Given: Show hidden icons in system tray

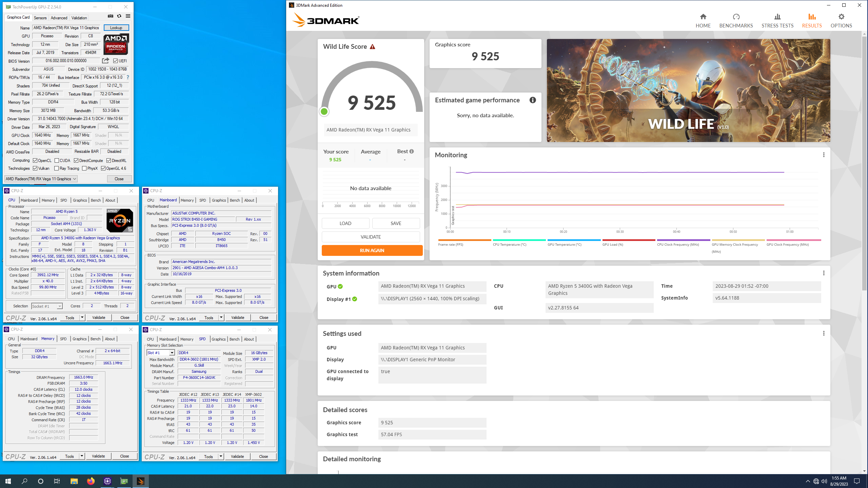Looking at the screenshot, I should point(808,481).
